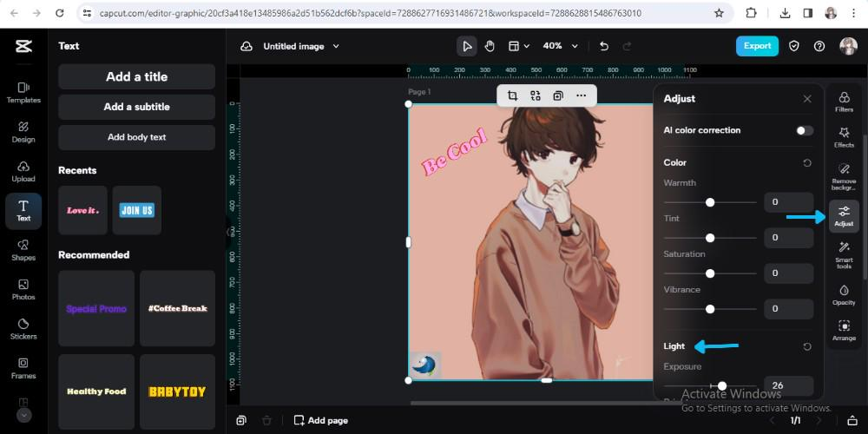
Task: Click Add a subtitle button
Action: coord(137,107)
